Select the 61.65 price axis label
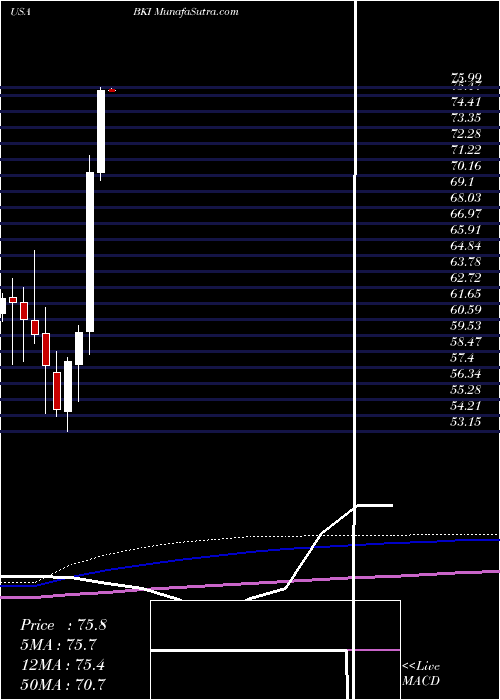 pos(466,294)
